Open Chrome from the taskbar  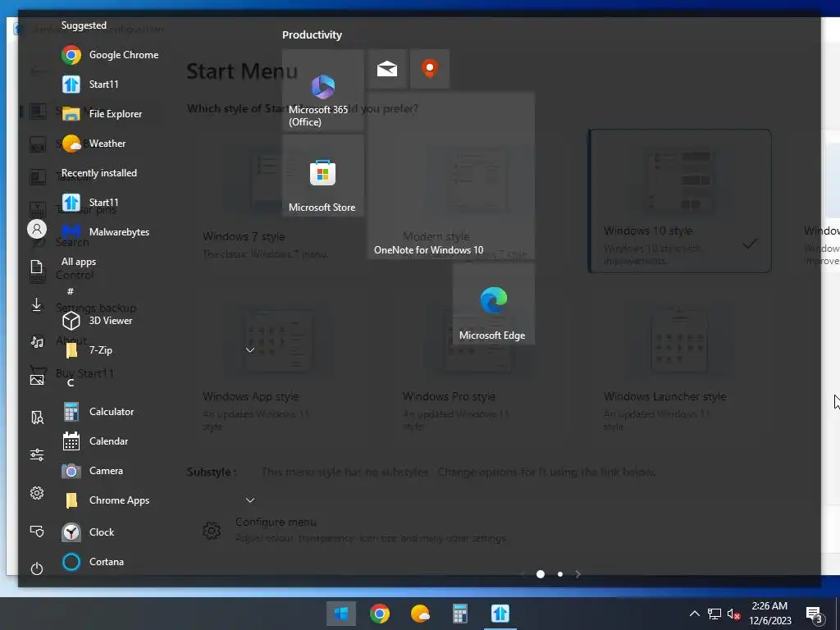[x=379, y=614]
